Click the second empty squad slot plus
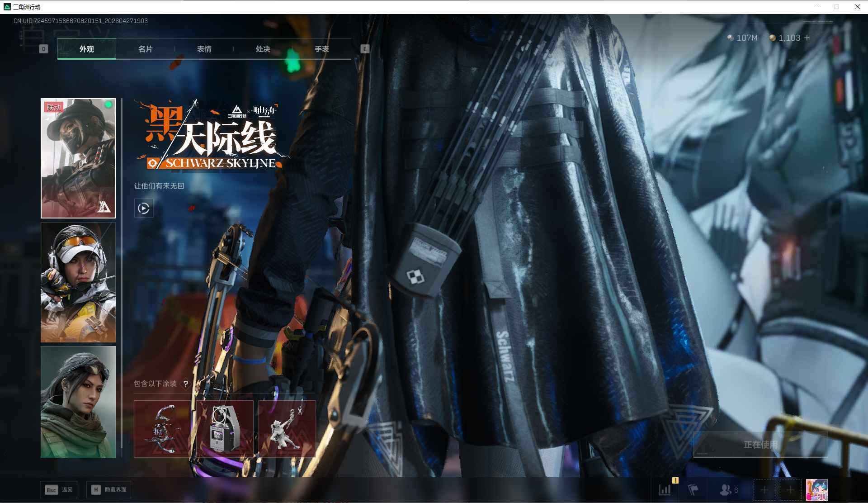 point(790,490)
